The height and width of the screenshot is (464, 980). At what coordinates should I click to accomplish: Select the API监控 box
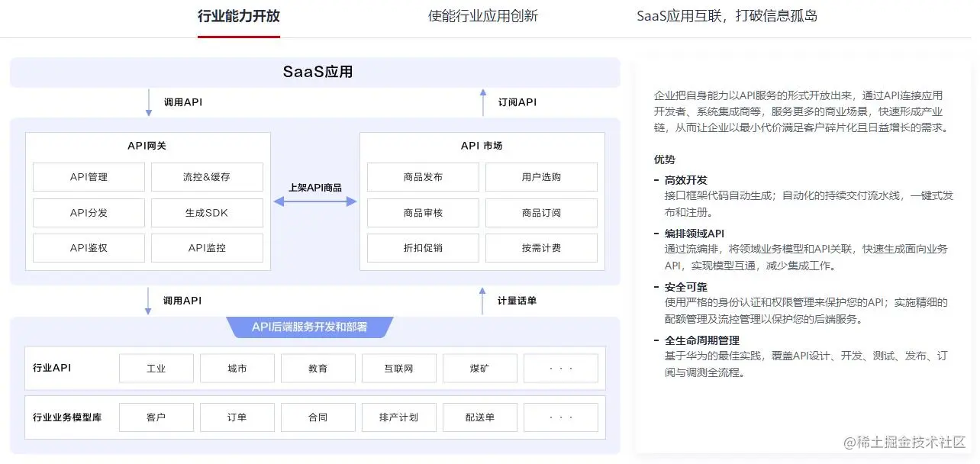pyautogui.click(x=207, y=248)
